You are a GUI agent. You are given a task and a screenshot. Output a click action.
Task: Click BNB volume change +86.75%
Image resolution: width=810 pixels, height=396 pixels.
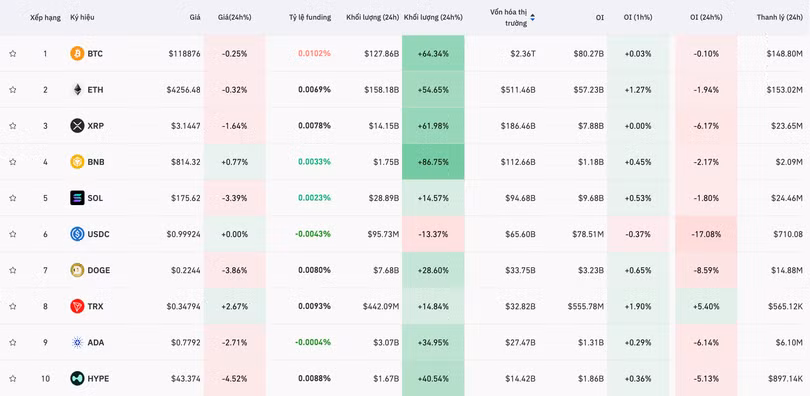(x=433, y=162)
